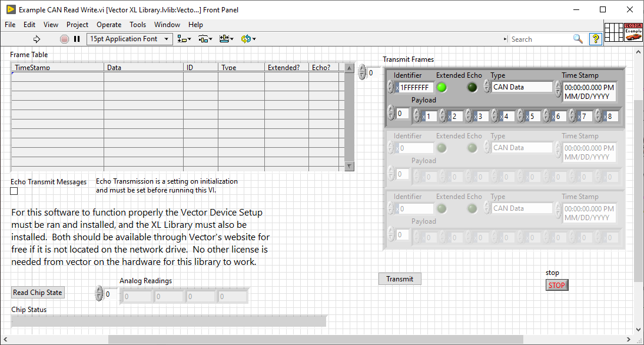Click the Extended? column header
The width and height of the screenshot is (644, 345).
pyautogui.click(x=287, y=67)
